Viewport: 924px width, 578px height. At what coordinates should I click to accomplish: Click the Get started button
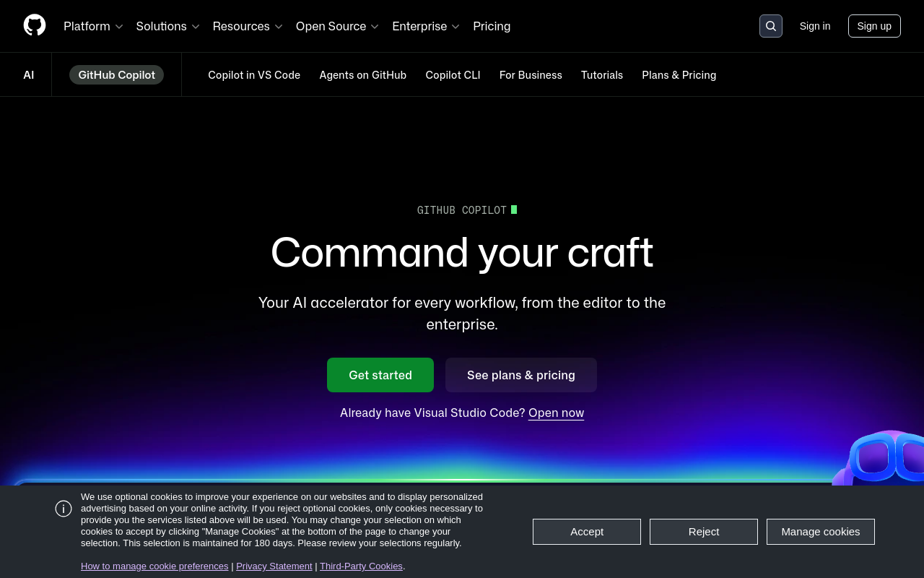[380, 375]
